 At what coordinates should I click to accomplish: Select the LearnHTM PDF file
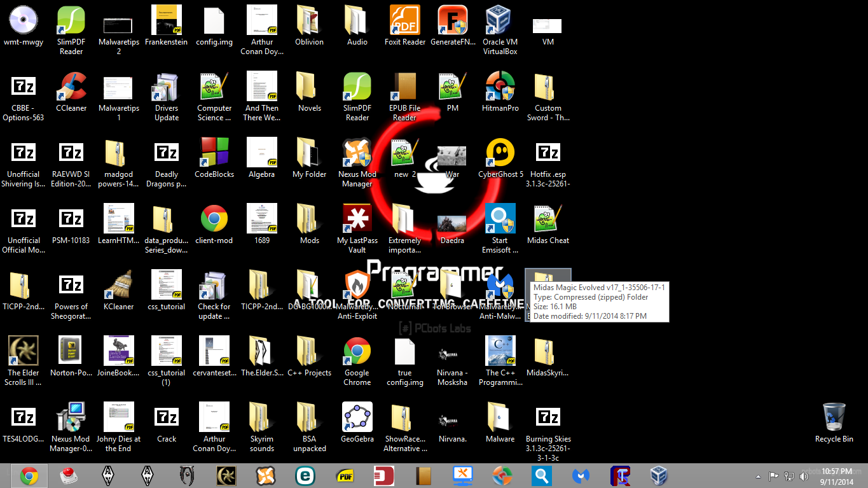(x=119, y=223)
